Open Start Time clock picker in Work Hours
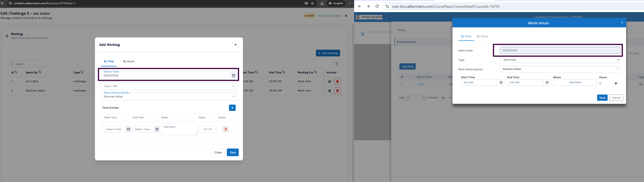This screenshot has height=182, width=644. 501,83
